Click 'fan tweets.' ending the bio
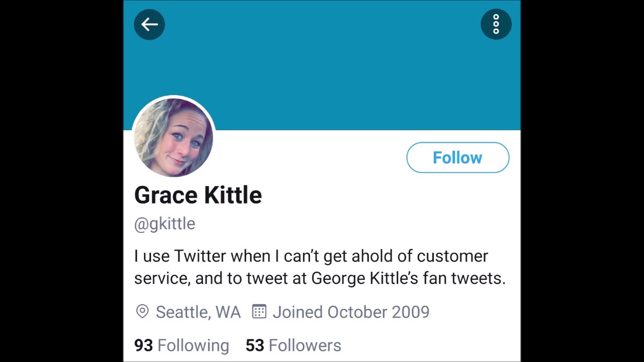 (464, 279)
